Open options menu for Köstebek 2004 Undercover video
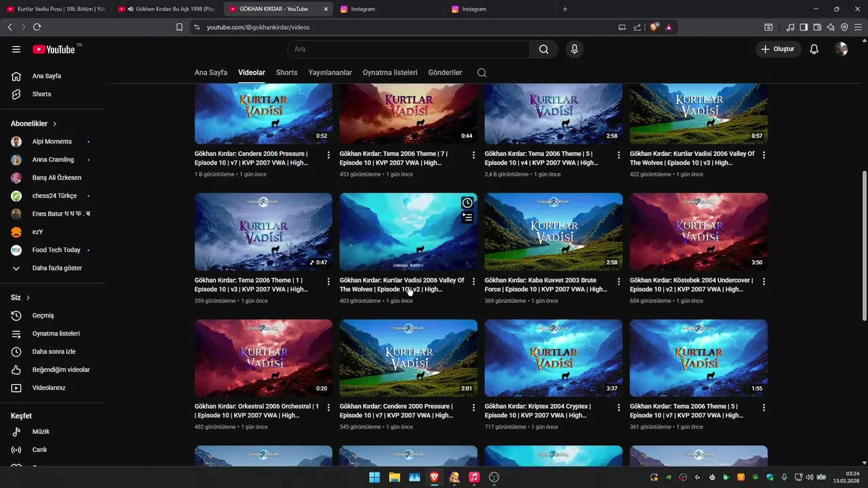The height and width of the screenshot is (488, 868). (x=764, y=281)
